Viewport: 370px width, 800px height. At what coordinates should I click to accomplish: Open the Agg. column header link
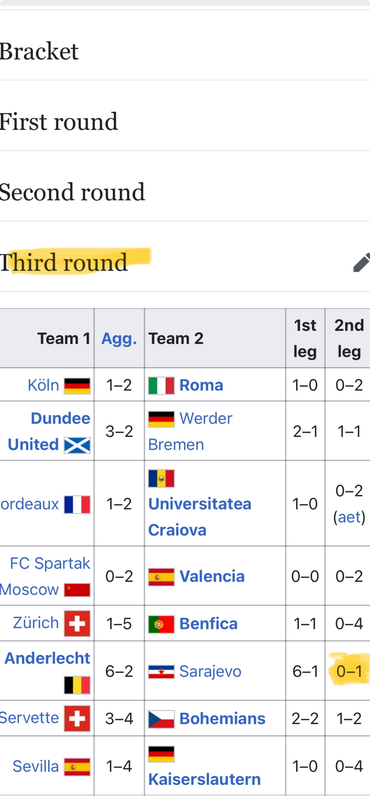pos(119,338)
